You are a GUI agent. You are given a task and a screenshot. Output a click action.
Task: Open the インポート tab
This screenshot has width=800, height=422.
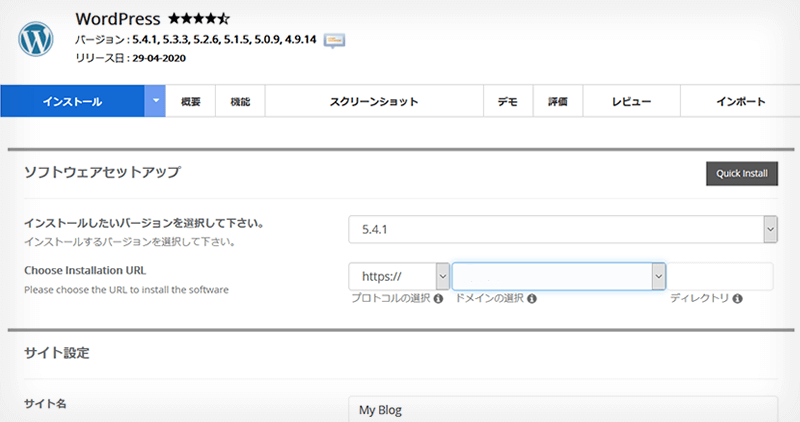pos(740,102)
